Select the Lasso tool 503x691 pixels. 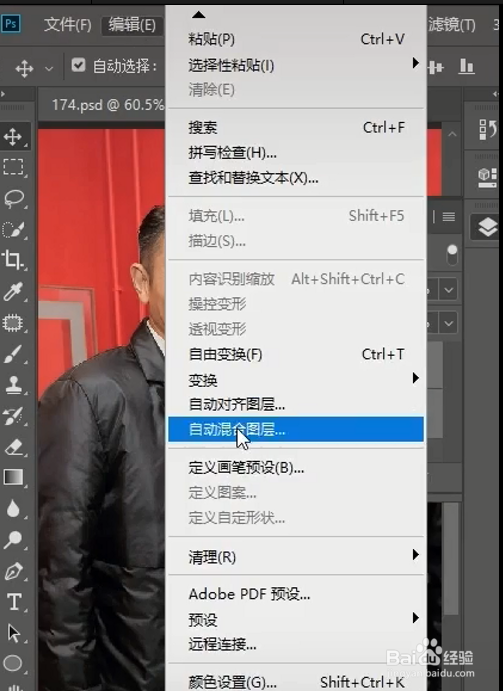(x=13, y=198)
